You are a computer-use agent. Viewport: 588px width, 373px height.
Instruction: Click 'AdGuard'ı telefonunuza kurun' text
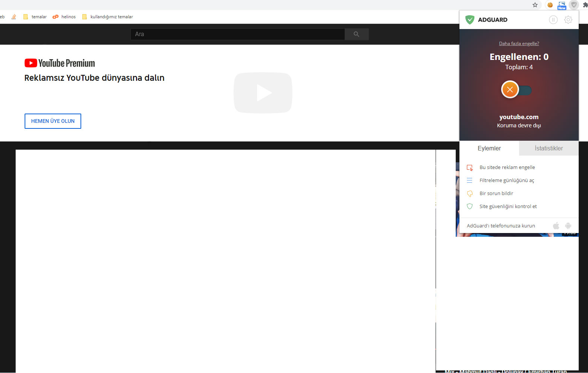501,226
